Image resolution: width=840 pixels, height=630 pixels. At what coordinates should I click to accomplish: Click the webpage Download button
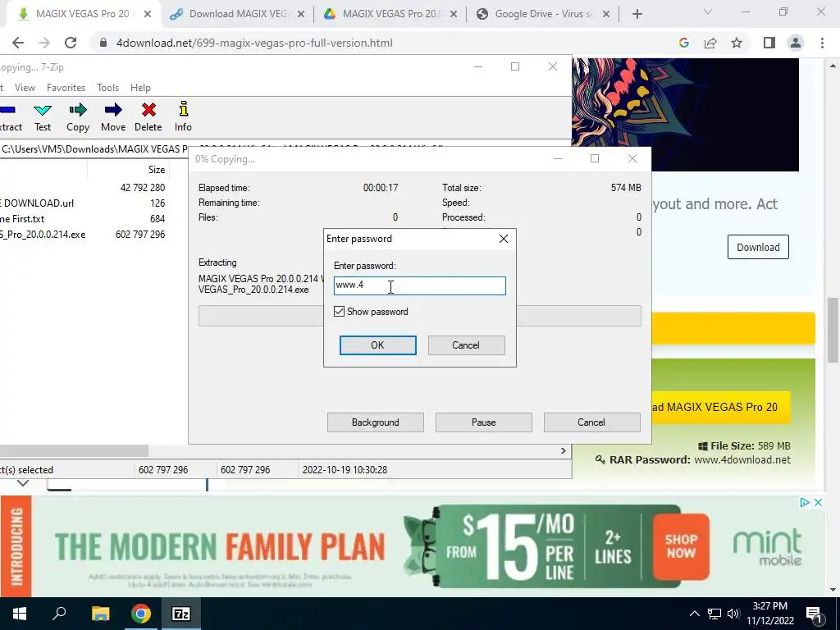(x=758, y=247)
